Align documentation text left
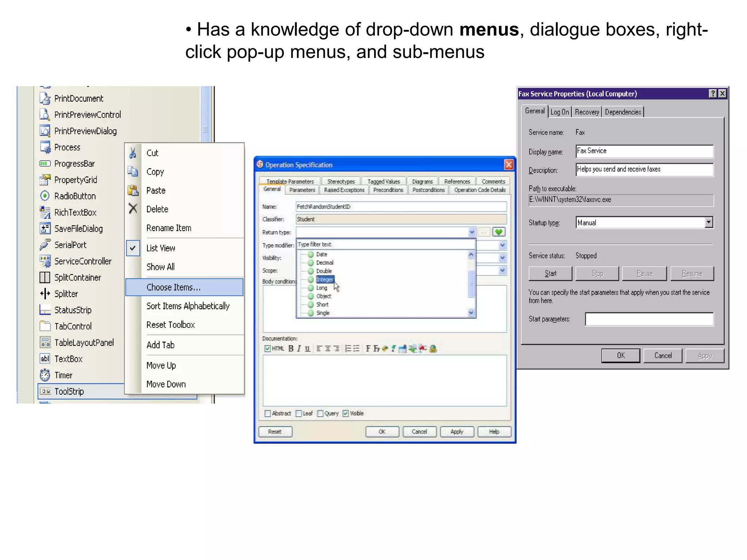747x560 pixels. tap(319, 349)
